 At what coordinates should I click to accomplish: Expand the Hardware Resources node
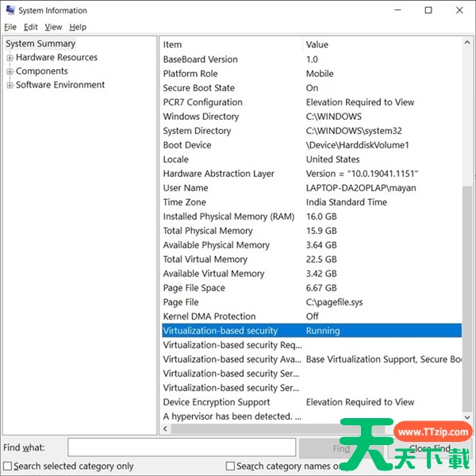point(10,57)
